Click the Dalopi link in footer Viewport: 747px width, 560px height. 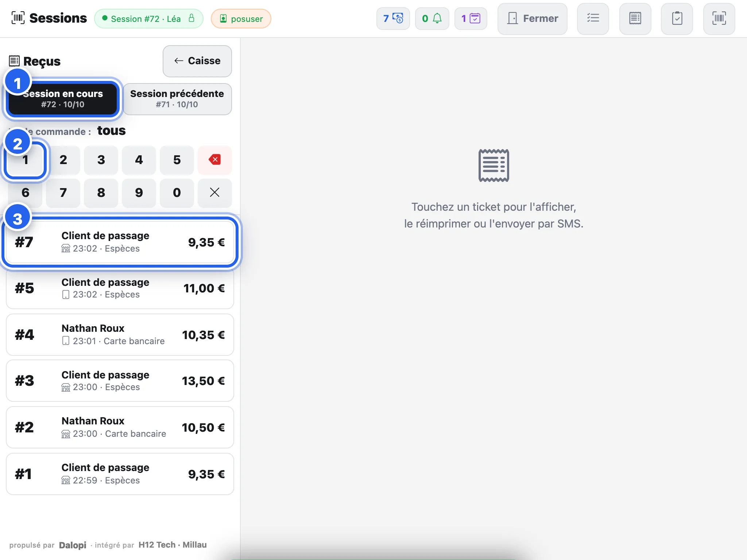(73, 545)
